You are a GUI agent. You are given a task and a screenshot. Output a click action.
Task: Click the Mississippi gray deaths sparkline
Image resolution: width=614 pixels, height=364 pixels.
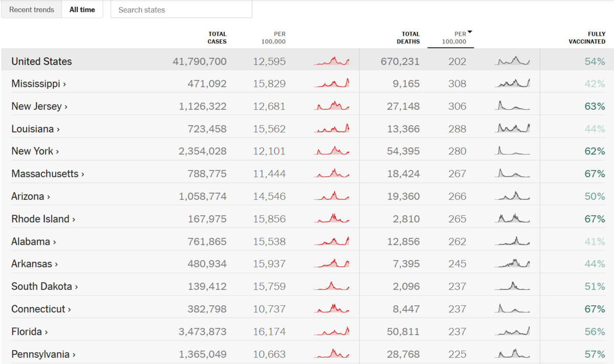[x=512, y=83]
